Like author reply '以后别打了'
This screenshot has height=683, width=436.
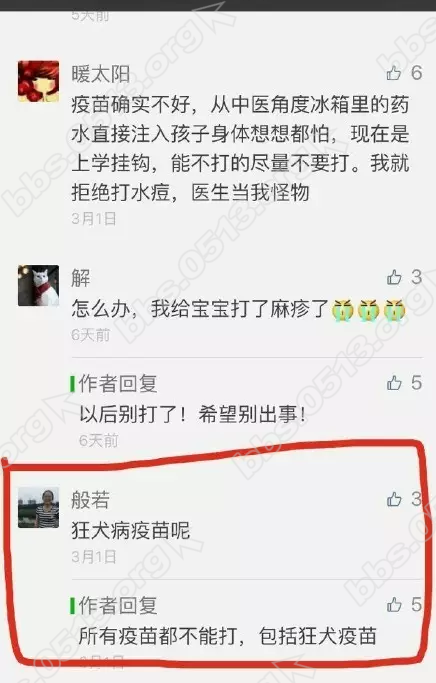(x=394, y=383)
